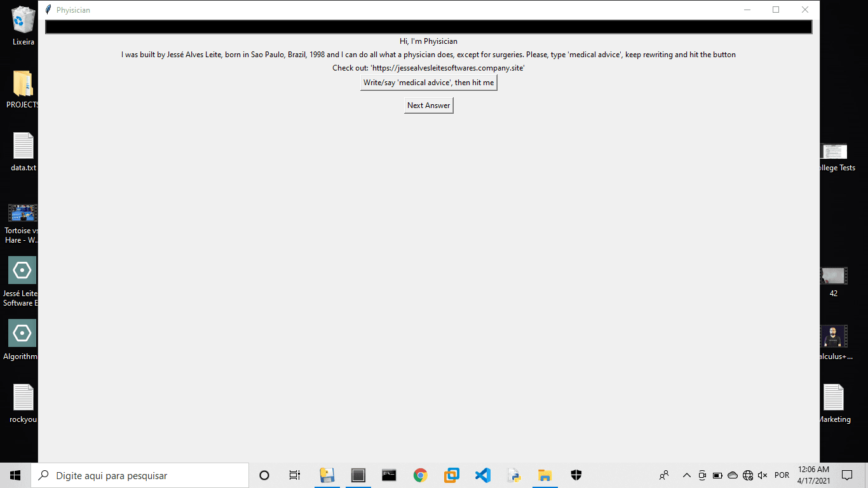The image size is (868, 488).
Task: Open the POR language input selector
Action: coord(782,475)
